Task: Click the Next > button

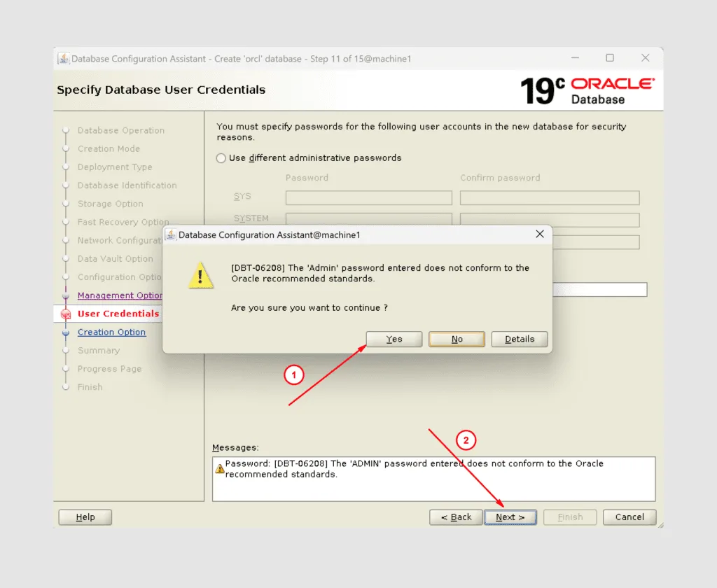Action: pyautogui.click(x=510, y=517)
